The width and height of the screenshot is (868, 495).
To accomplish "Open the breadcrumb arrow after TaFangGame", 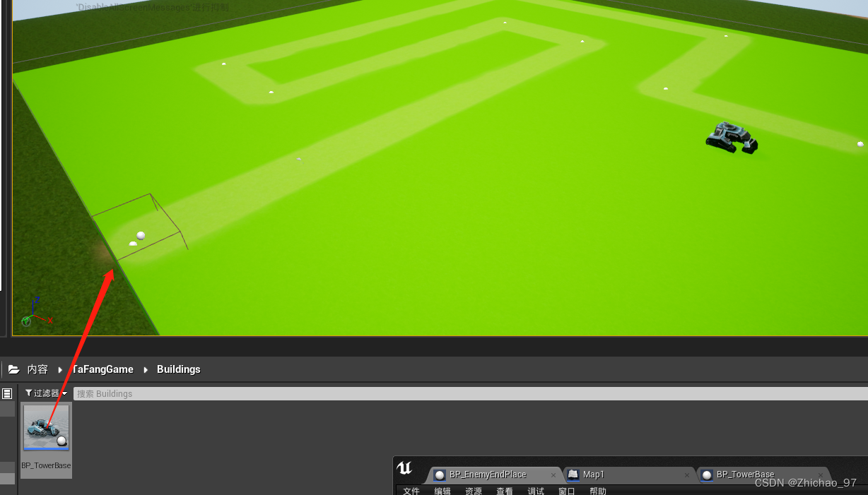I will pyautogui.click(x=146, y=369).
